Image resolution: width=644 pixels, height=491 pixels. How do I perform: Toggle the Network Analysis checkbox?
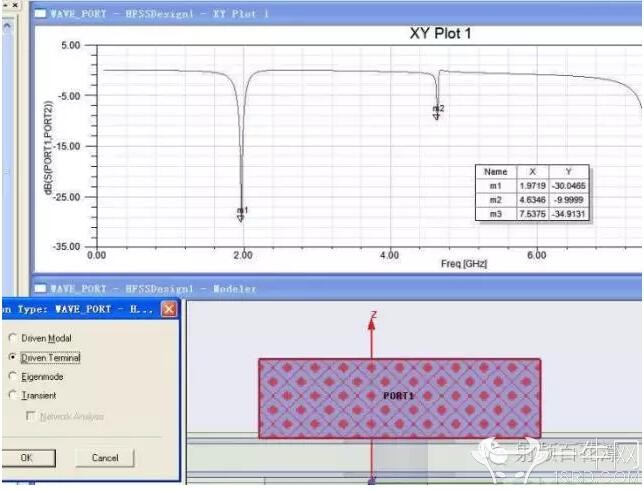point(30,416)
